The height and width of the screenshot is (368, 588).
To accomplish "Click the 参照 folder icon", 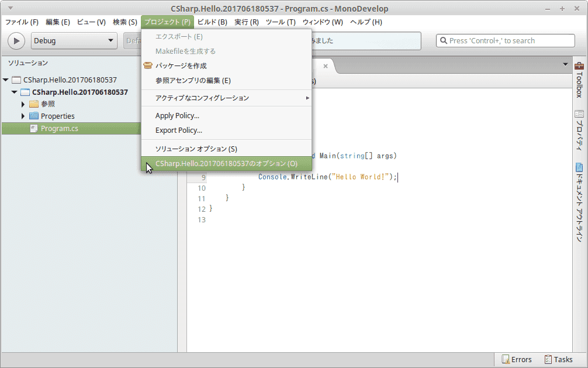I will [34, 104].
